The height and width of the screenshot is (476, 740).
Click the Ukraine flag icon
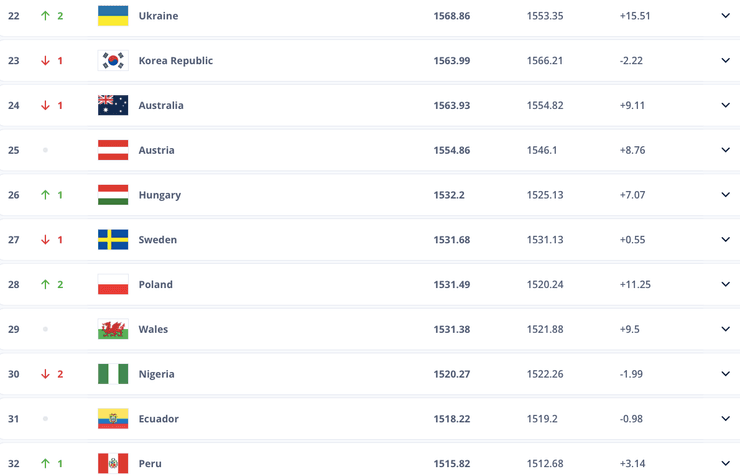[x=113, y=16]
